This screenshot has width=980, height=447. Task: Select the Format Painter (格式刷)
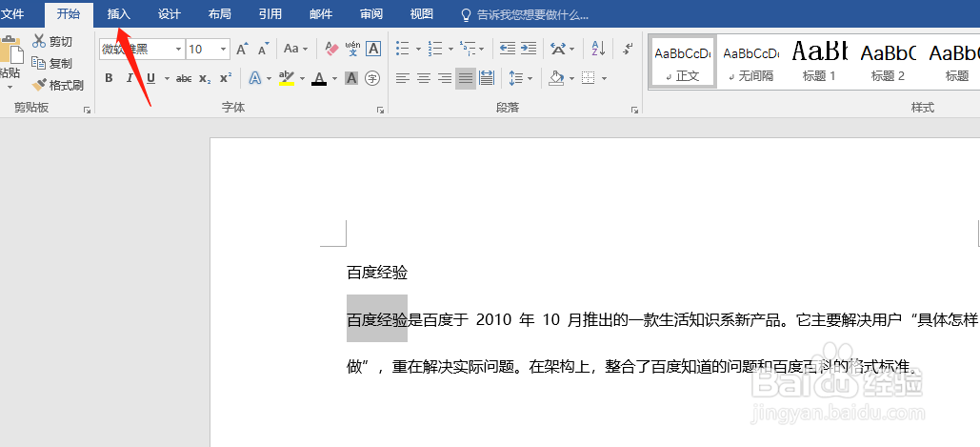58,85
